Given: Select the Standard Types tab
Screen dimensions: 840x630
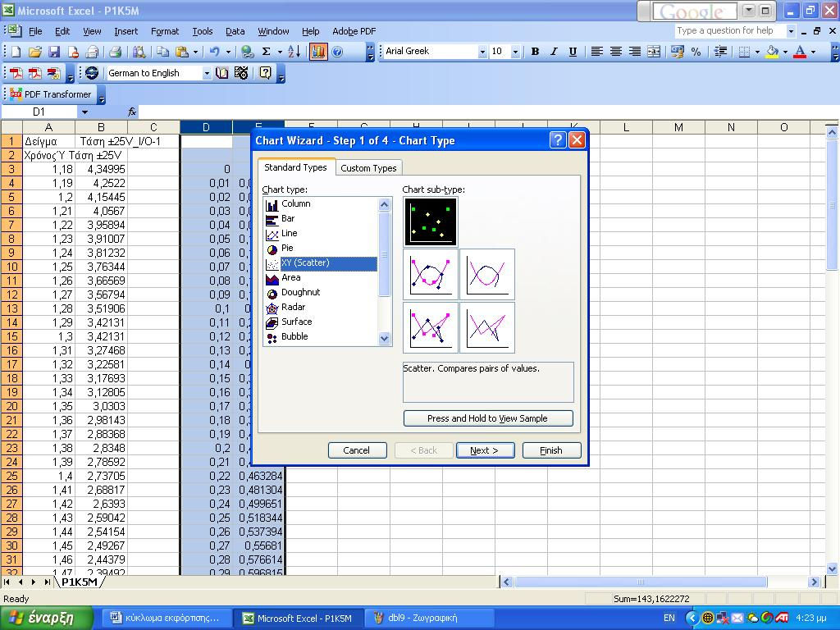Looking at the screenshot, I should (295, 167).
